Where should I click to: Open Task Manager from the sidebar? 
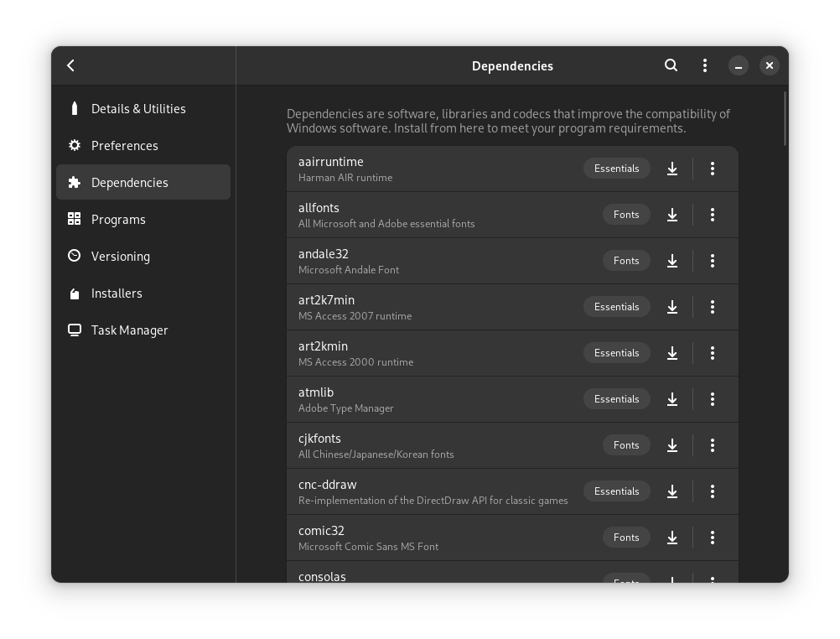click(x=129, y=330)
